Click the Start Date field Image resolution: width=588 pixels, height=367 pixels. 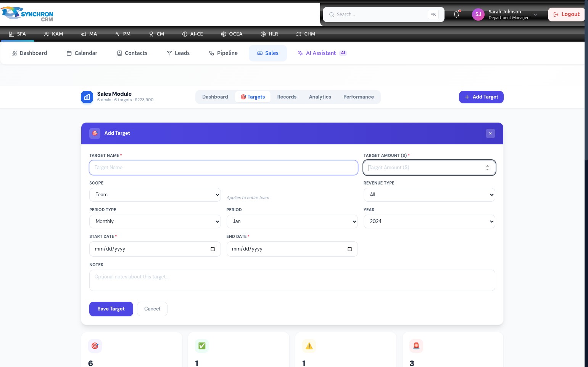(155, 249)
